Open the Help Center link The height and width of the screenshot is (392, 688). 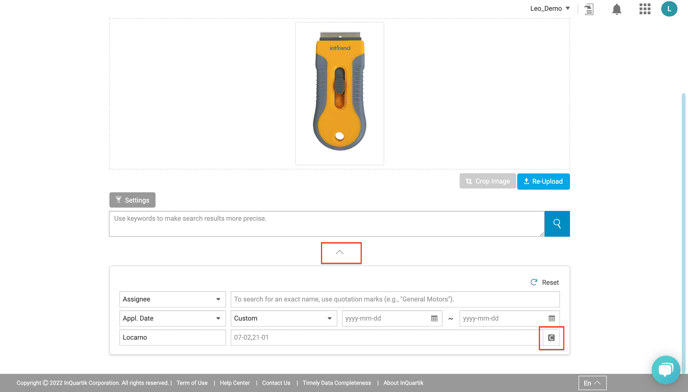tap(235, 383)
